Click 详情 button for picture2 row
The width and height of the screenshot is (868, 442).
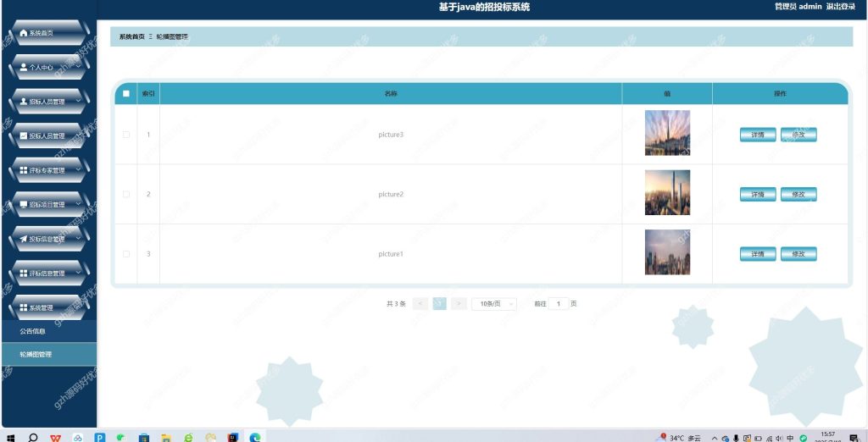[x=758, y=194]
